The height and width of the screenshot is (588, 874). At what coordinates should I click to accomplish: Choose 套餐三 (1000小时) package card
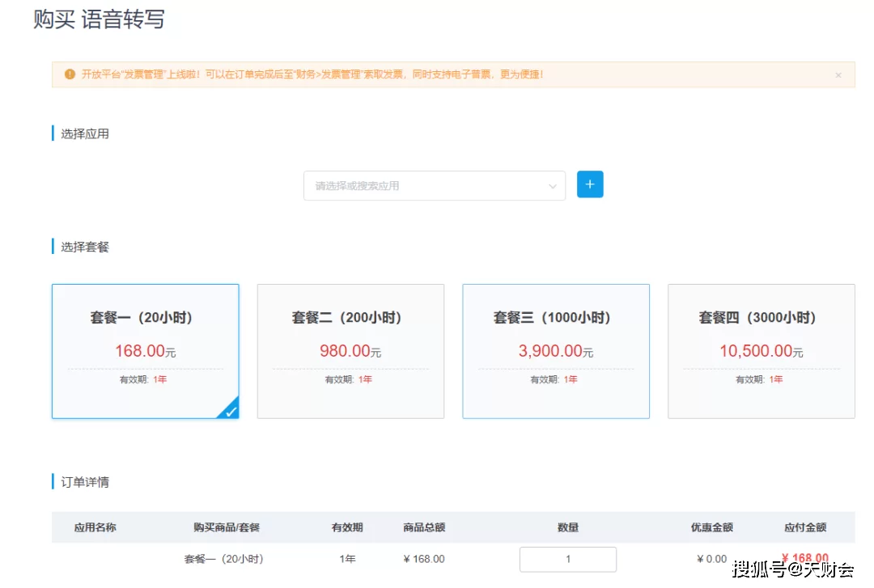coord(555,350)
